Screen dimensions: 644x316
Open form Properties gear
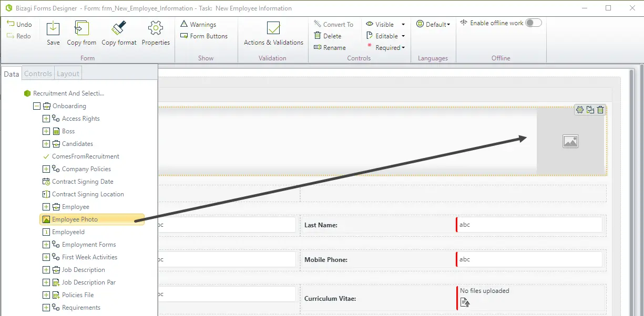pos(156,33)
